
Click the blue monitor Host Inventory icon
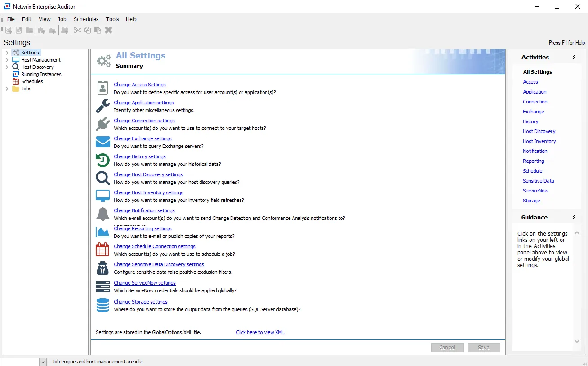click(103, 196)
